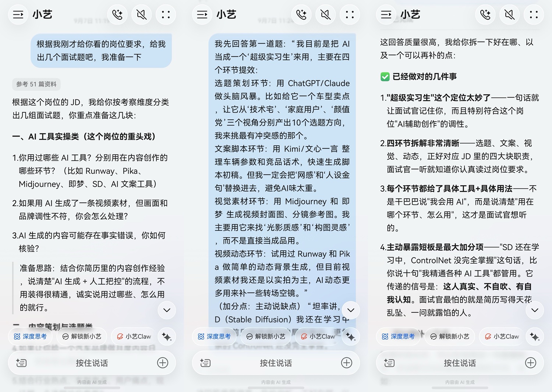Tap the sparkle icon in interview-questions chat
The image size is (552, 392).
point(167,336)
